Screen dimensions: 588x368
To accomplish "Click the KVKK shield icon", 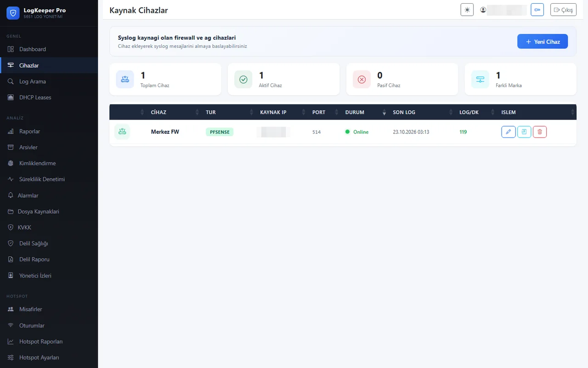I will click(11, 227).
